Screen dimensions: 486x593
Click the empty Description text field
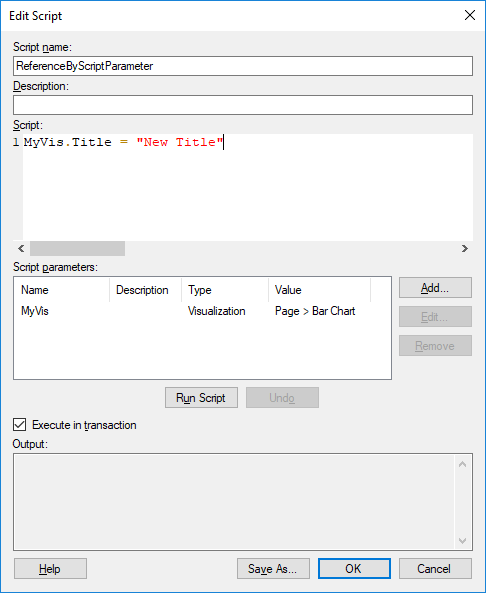(243, 105)
